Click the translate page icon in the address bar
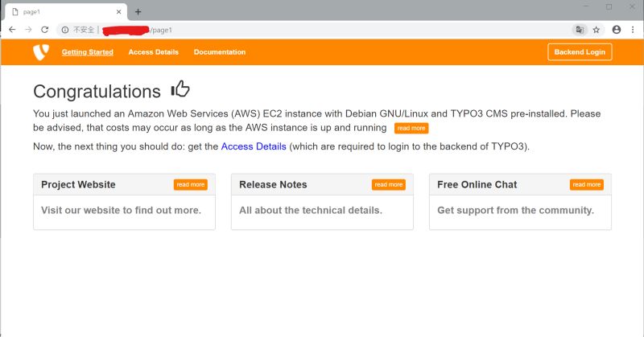This screenshot has width=644, height=337. [580, 30]
